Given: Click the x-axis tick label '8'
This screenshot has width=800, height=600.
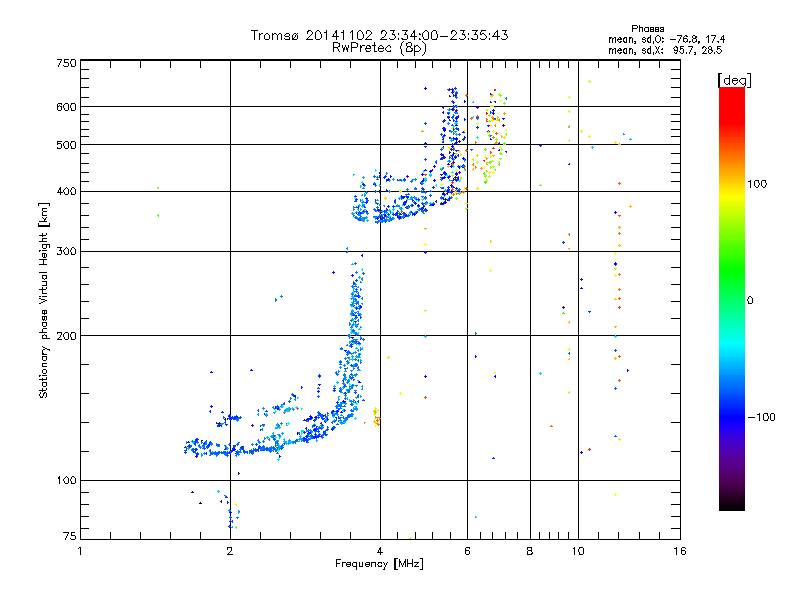Looking at the screenshot, I should click(530, 551).
